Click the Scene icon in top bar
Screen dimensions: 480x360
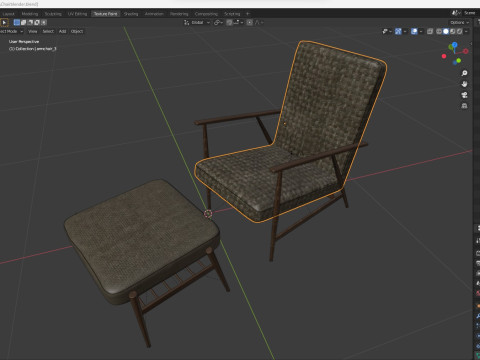point(455,13)
